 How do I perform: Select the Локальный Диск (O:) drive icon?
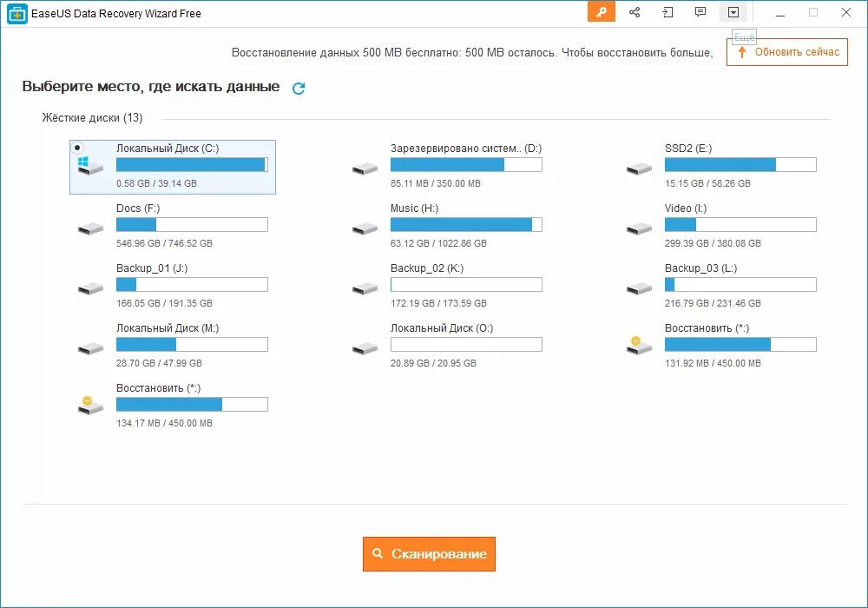point(365,348)
